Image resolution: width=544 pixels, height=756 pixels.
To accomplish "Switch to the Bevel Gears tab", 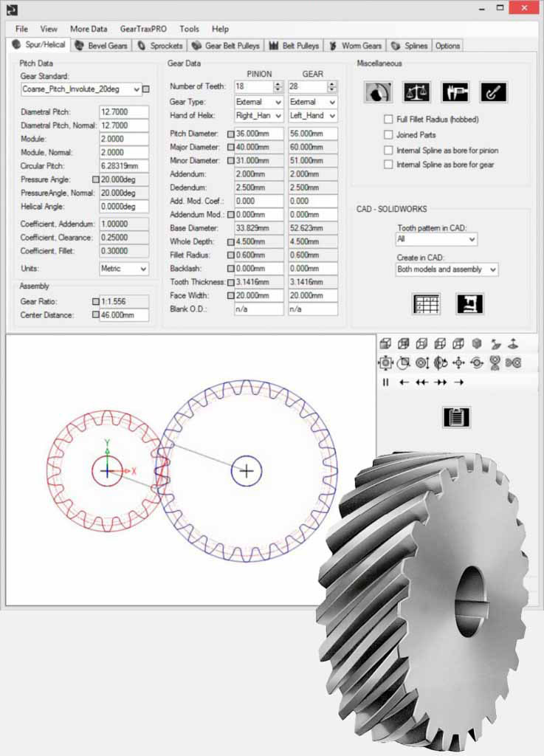I will pos(102,46).
